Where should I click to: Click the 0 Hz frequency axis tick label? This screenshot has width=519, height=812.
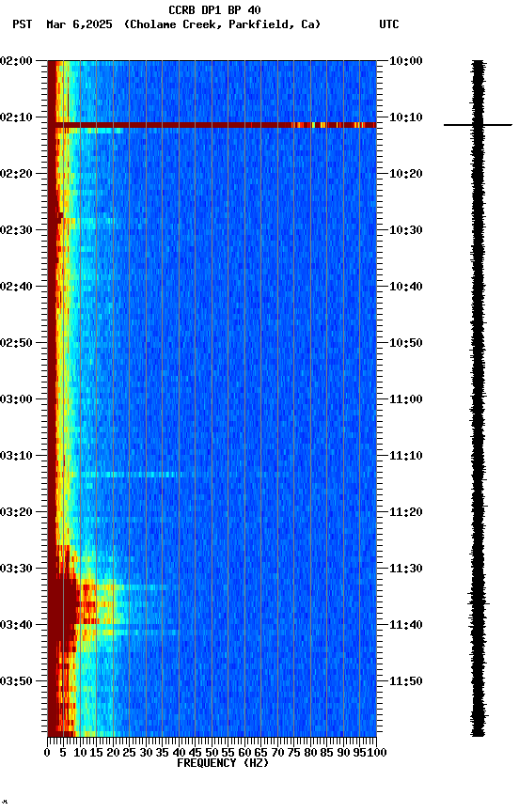(48, 754)
